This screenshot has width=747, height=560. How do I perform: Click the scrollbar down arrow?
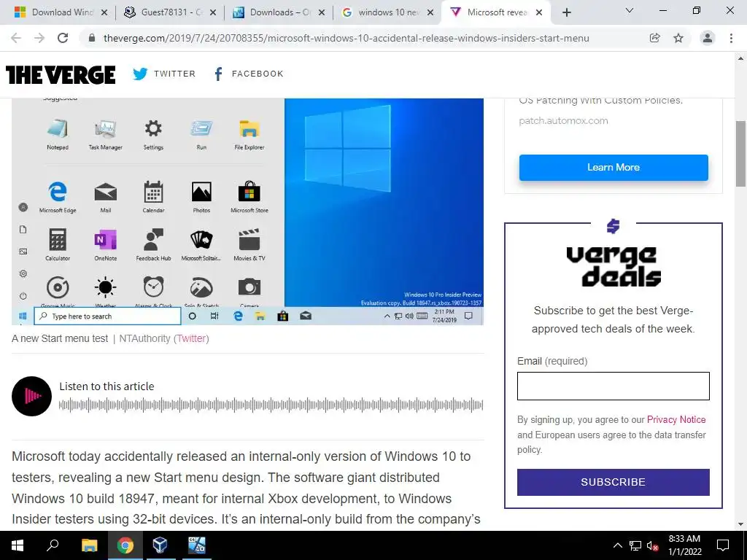pyautogui.click(x=741, y=524)
